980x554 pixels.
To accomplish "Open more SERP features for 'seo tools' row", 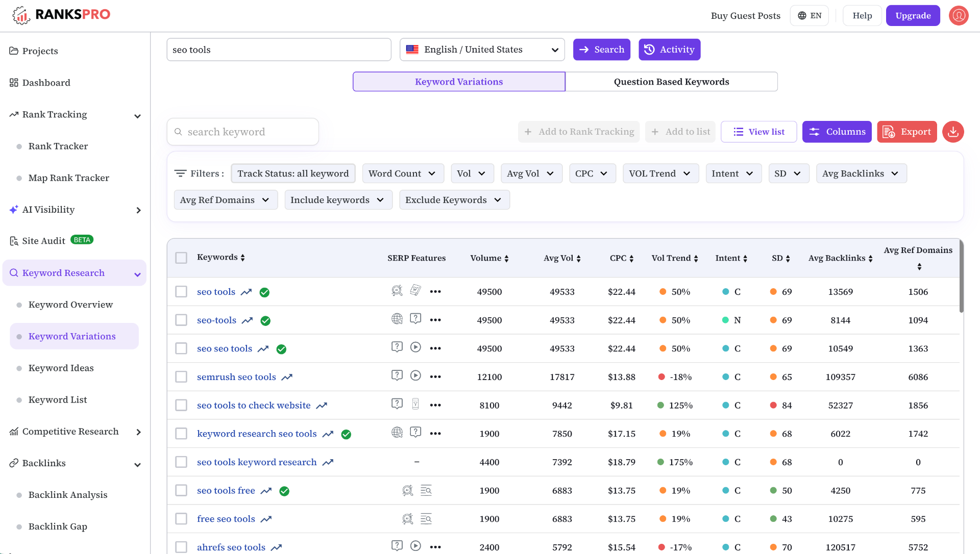I will [435, 292].
